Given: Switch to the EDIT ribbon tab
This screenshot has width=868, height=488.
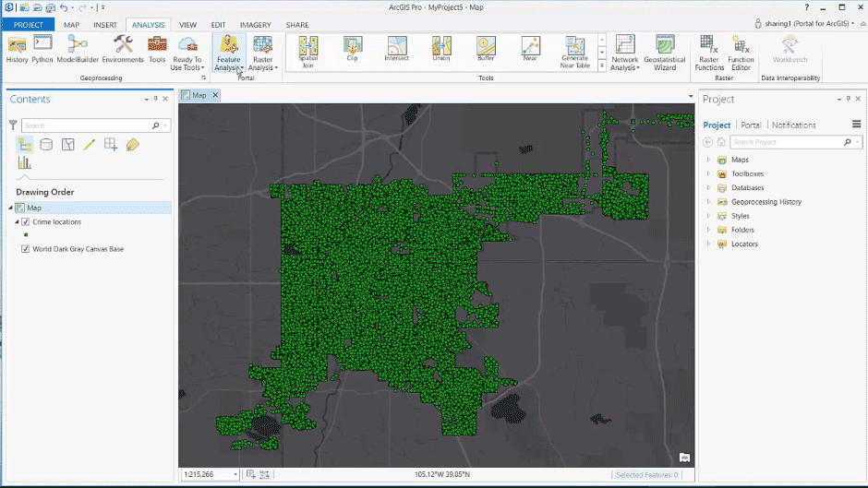Looking at the screenshot, I should (218, 25).
